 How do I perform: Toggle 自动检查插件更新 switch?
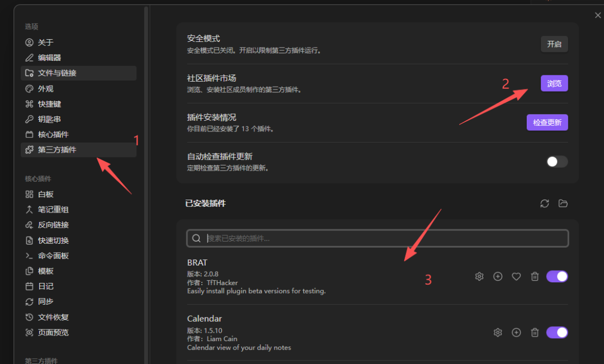pos(557,162)
